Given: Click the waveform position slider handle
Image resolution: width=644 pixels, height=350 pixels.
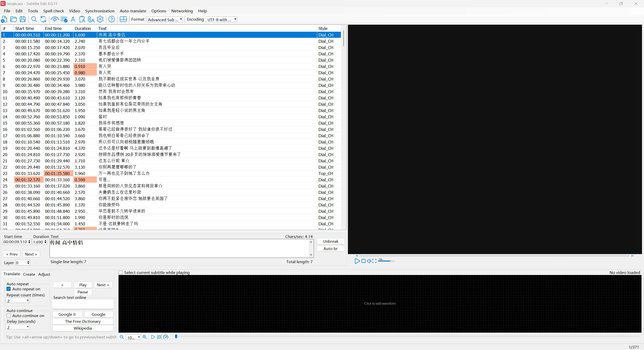Looking at the screenshot, I should 176,336.
